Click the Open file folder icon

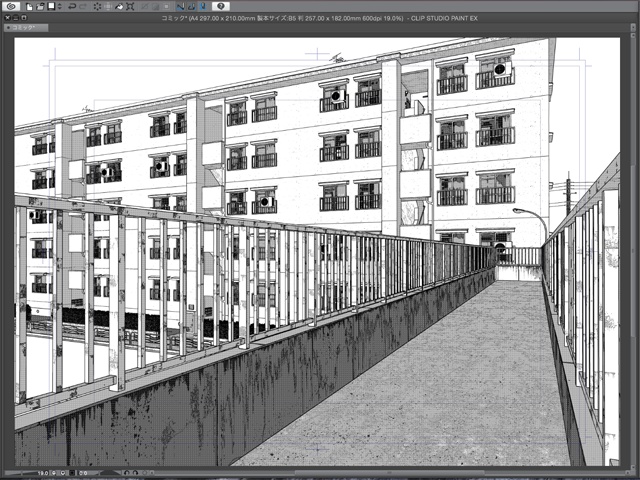tap(40, 6)
